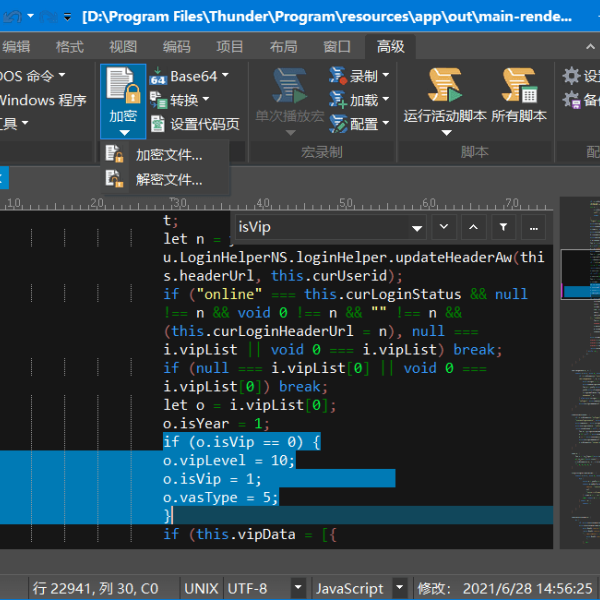Click the settings gear icon at top right
The image size is (600, 600).
[572, 76]
